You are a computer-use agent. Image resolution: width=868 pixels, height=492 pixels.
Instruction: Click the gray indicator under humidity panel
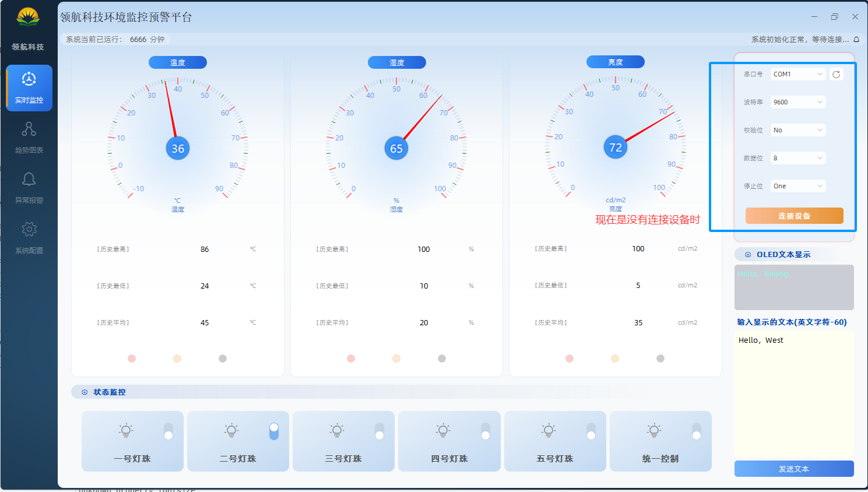tap(442, 359)
